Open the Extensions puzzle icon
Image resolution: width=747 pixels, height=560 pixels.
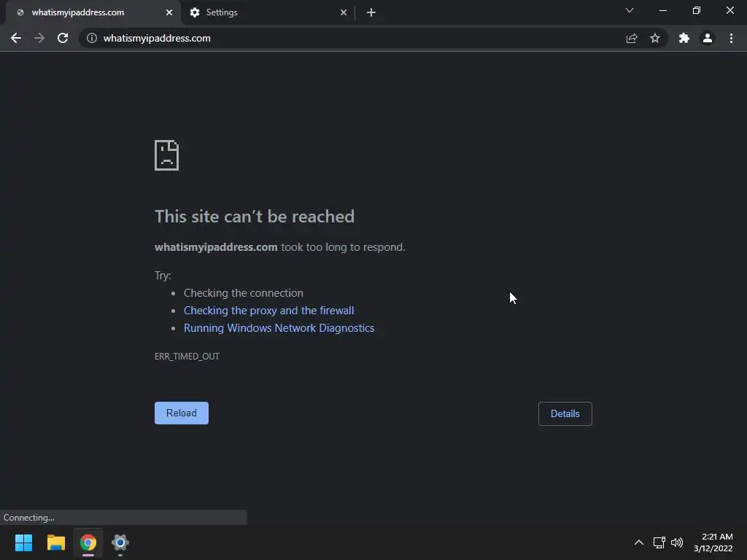684,38
